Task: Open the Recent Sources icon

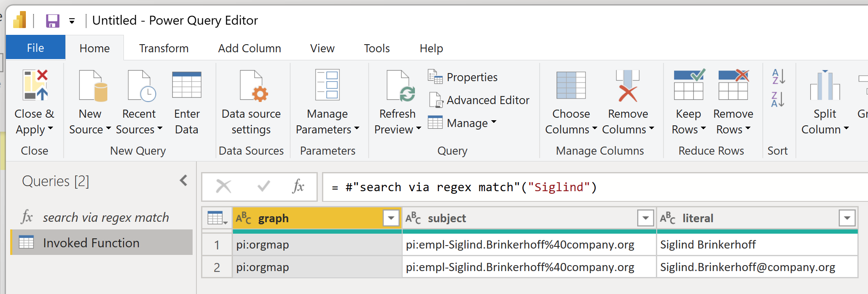Action: tap(142, 86)
